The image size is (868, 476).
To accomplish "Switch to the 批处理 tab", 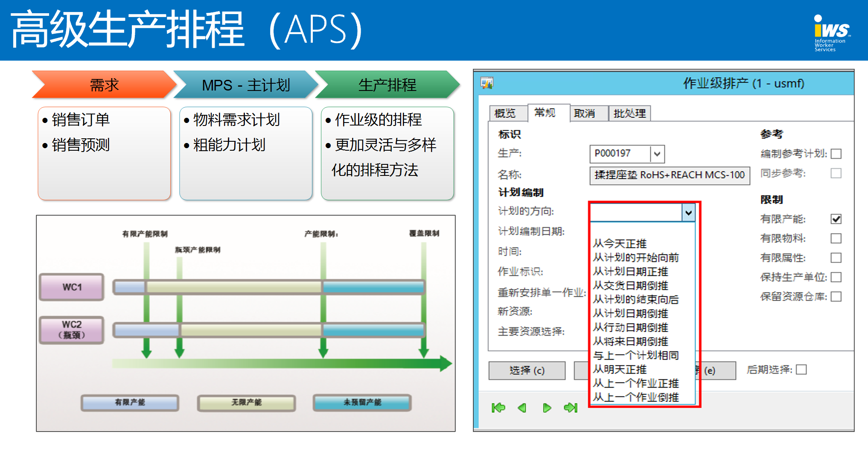I will [629, 113].
